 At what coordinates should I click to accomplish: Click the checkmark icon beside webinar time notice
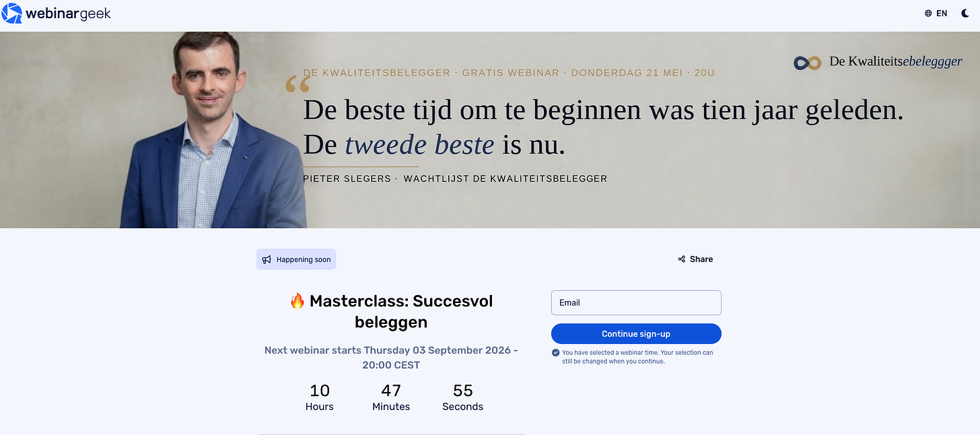tap(555, 353)
